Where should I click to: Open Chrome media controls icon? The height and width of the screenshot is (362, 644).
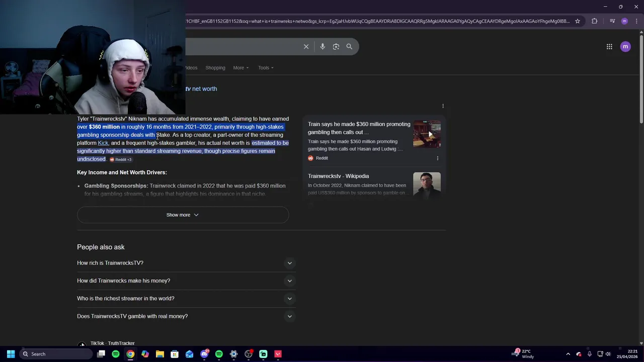612,21
